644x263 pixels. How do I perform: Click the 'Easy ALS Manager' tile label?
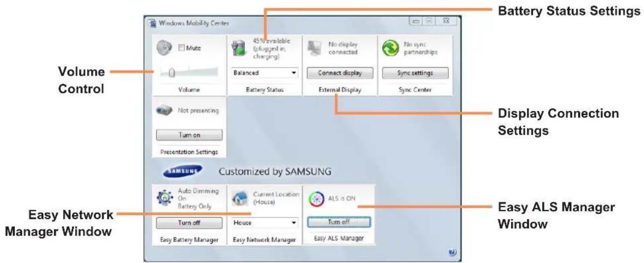click(x=339, y=239)
